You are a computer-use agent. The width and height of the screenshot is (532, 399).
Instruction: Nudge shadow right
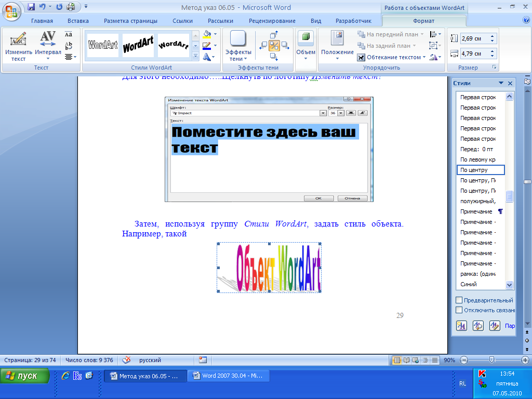pos(285,46)
